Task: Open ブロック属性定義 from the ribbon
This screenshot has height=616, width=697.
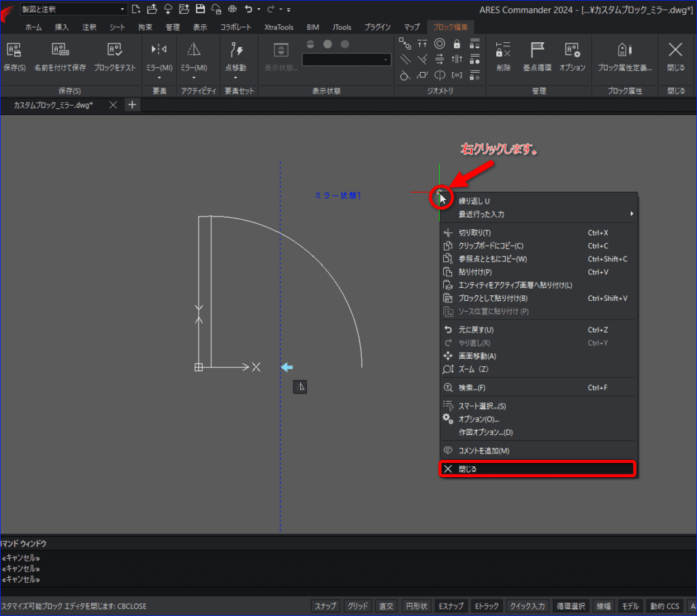Action: click(x=624, y=56)
